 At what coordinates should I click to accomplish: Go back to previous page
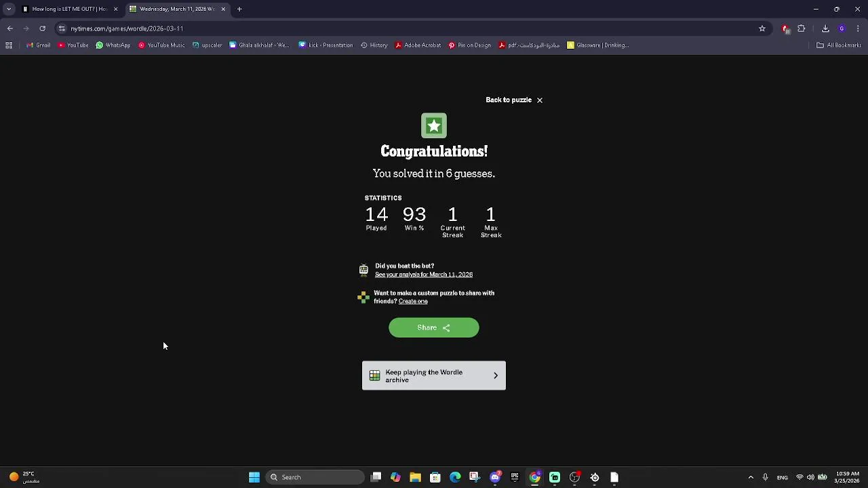(10, 28)
